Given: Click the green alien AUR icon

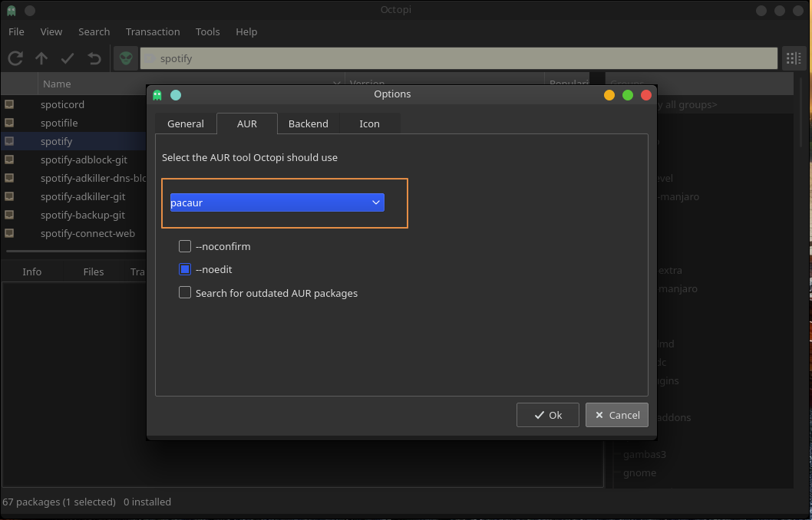Looking at the screenshot, I should pyautogui.click(x=126, y=58).
